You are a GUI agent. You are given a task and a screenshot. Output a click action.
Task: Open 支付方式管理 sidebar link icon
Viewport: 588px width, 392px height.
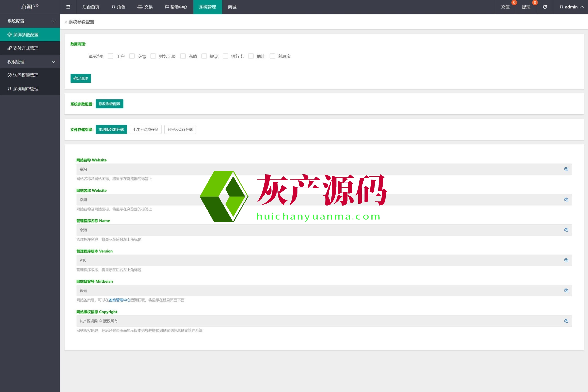[x=9, y=48]
